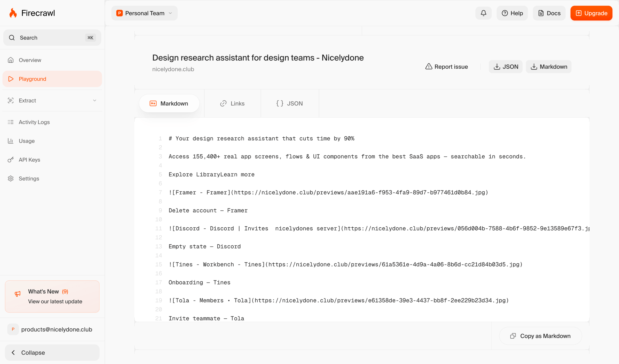Screen dimensions: 619x364
Task: Click the Discord Invites image line
Action: 379,229
